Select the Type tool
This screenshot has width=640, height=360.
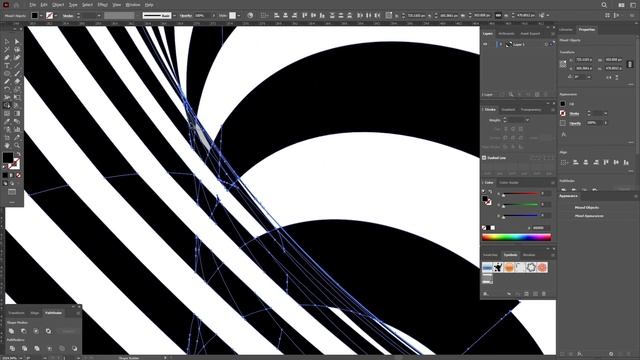pyautogui.click(x=7, y=66)
